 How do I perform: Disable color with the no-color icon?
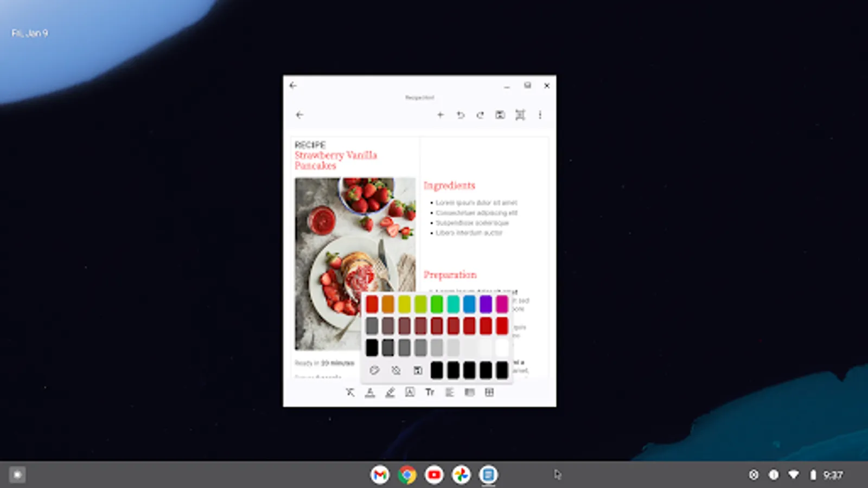[x=395, y=370]
